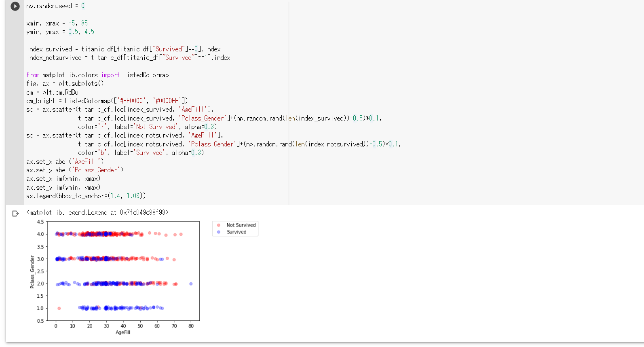644x347 pixels.
Task: Click the ax.set_xlabel('AgeFill') line
Action: (x=65, y=161)
